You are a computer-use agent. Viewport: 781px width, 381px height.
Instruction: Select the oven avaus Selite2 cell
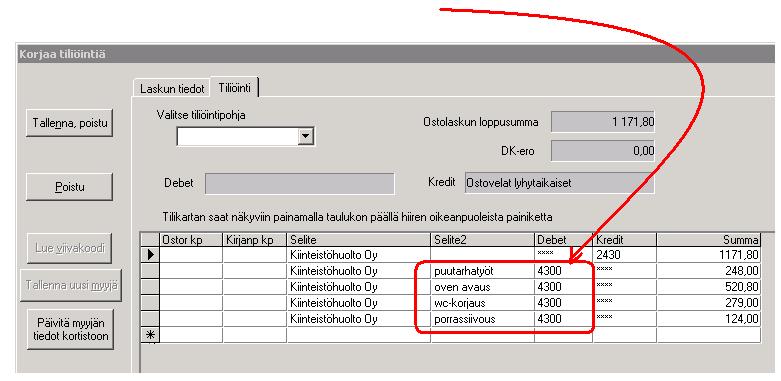click(x=483, y=287)
